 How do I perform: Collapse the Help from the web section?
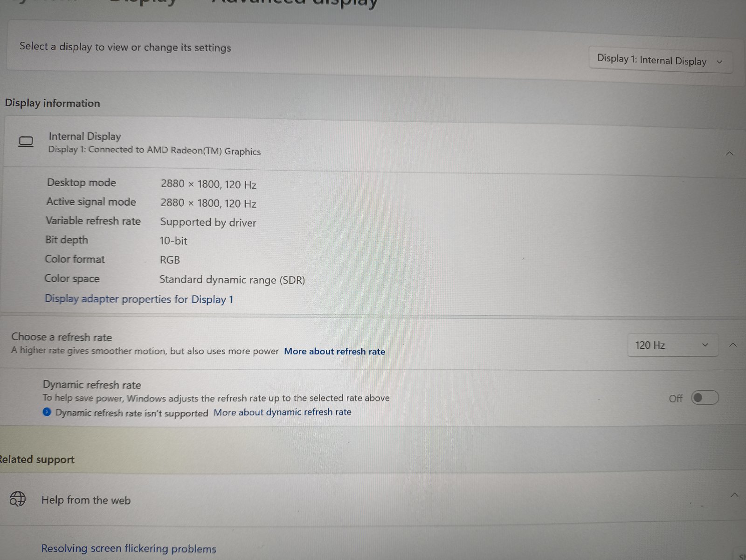point(734,495)
